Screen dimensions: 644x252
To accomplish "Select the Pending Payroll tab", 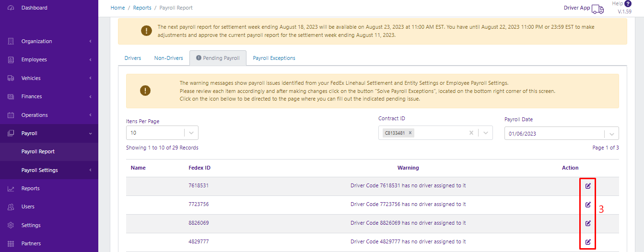I will pos(218,58).
